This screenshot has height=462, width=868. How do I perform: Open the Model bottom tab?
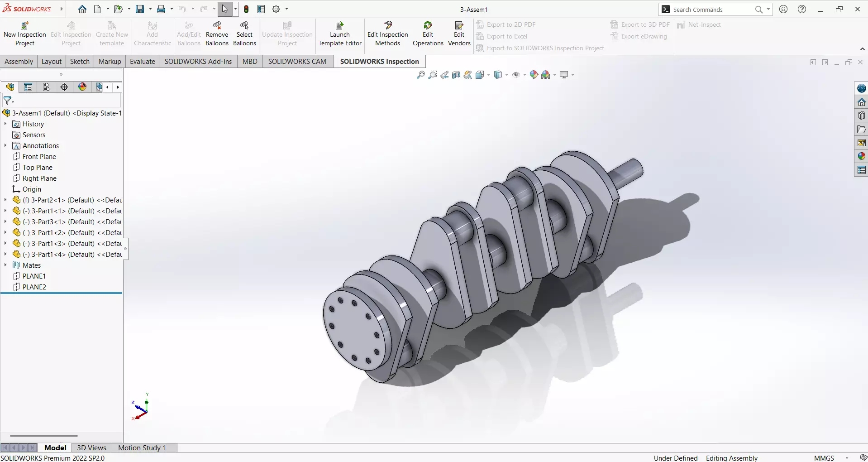click(55, 448)
